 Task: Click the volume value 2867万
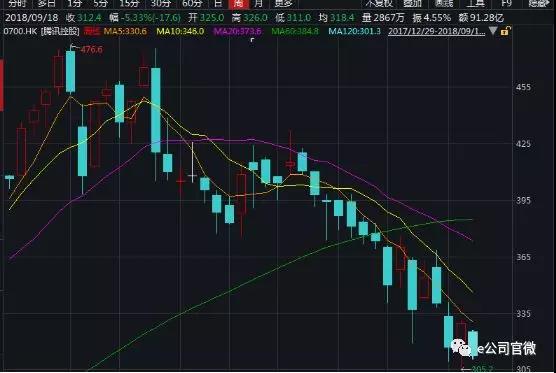pos(388,17)
